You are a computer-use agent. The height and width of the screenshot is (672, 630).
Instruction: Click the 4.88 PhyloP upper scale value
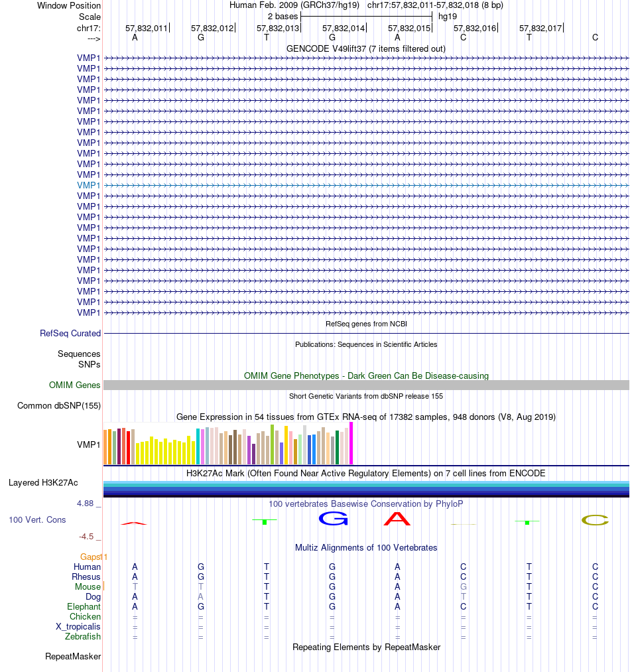[x=85, y=503]
